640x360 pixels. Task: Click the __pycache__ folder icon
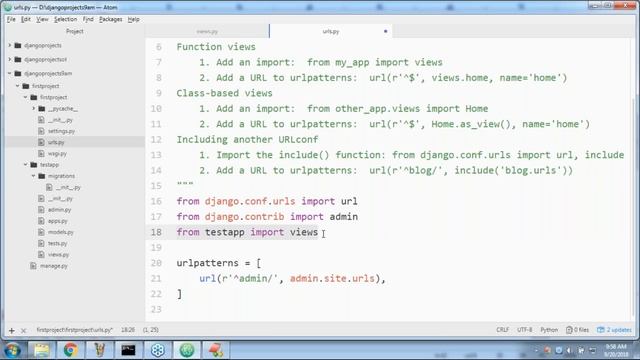[x=42, y=109]
